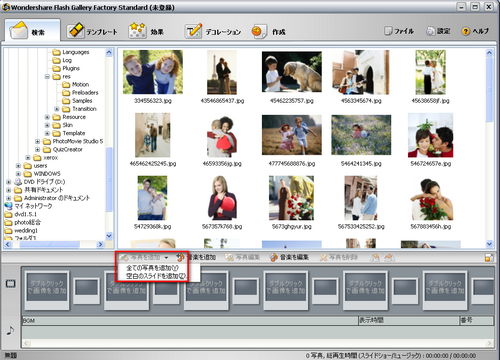
Task: Click the BGM column header
Action: [x=190, y=321]
